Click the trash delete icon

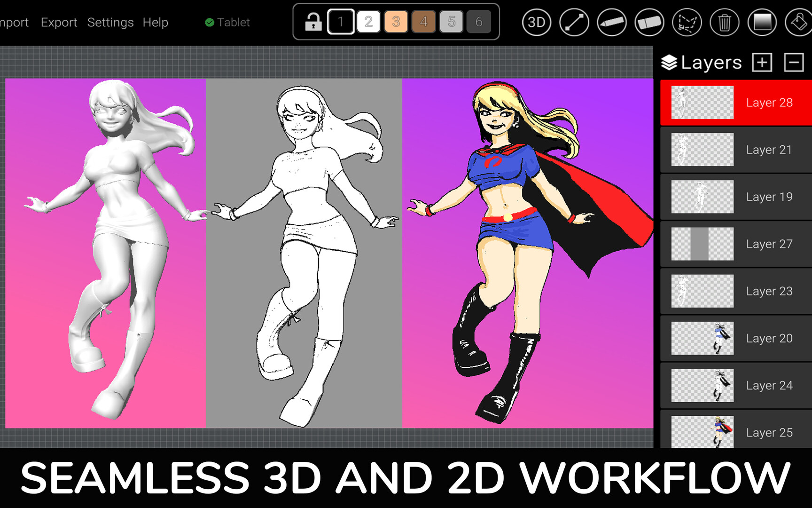point(724,22)
